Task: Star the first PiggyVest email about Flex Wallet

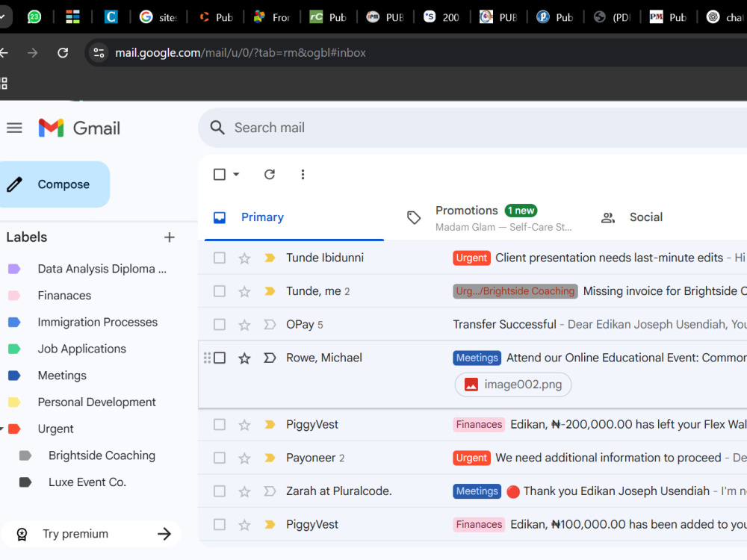Action: tap(244, 425)
